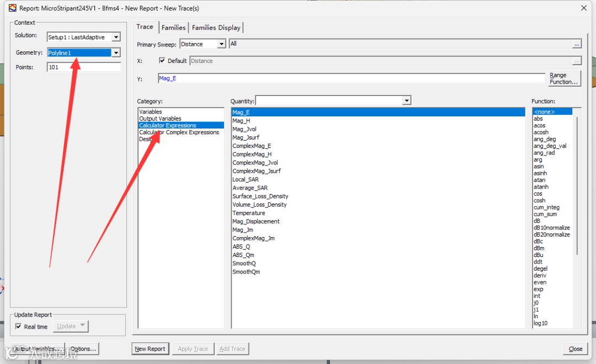Close the Report dialog window
Viewport: 596px width, 364px height.
click(584, 8)
